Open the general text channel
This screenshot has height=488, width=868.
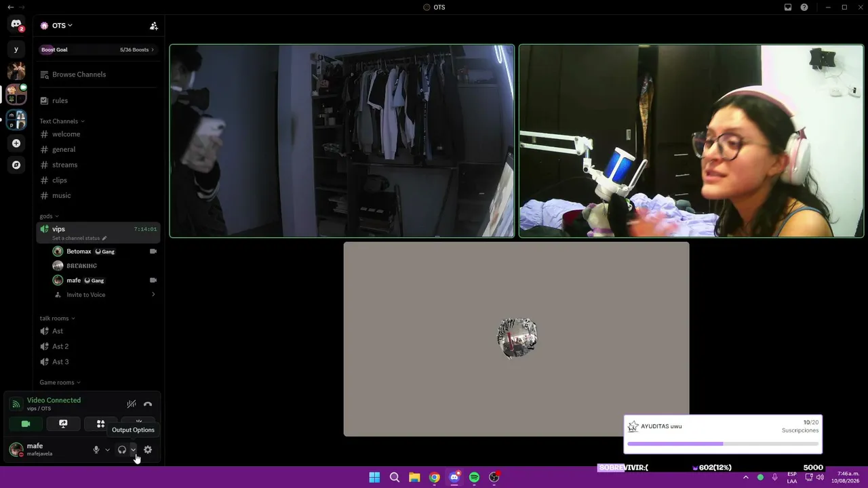click(x=98, y=149)
